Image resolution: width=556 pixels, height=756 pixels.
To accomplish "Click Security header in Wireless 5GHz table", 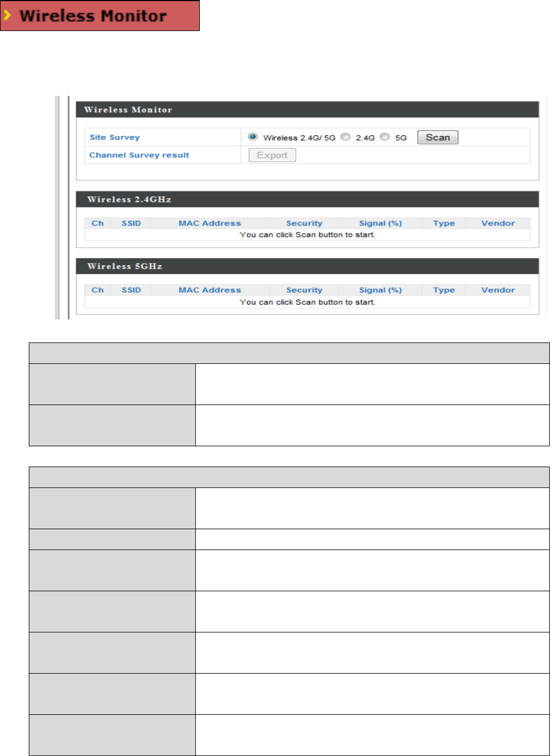I will [x=304, y=290].
